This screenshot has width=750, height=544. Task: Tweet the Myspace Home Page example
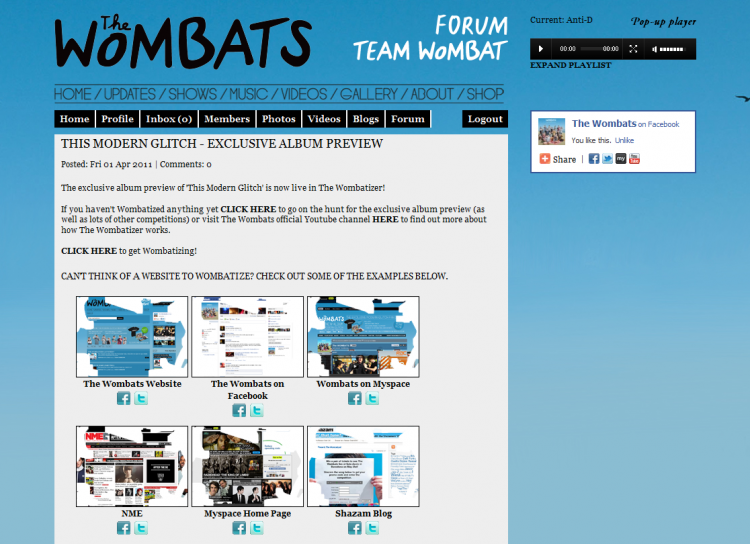pos(256,528)
